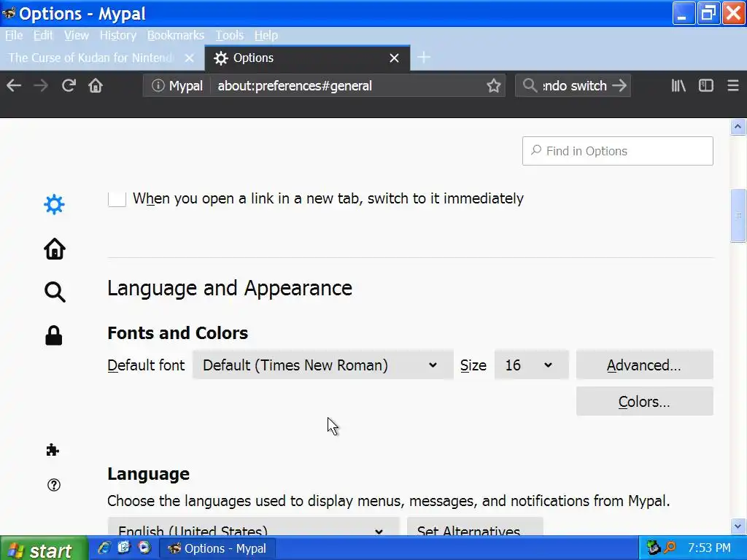Open the Tools menu
This screenshot has height=560, width=747.
pyautogui.click(x=229, y=35)
